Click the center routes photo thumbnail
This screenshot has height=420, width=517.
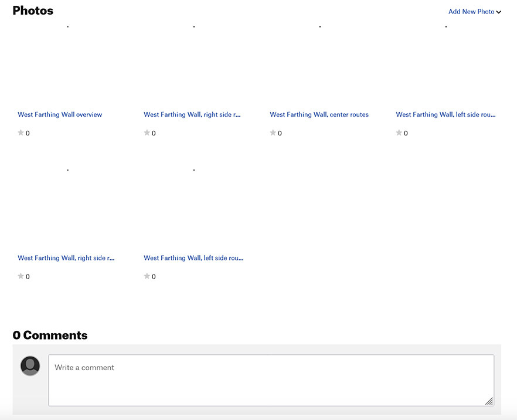point(320,65)
